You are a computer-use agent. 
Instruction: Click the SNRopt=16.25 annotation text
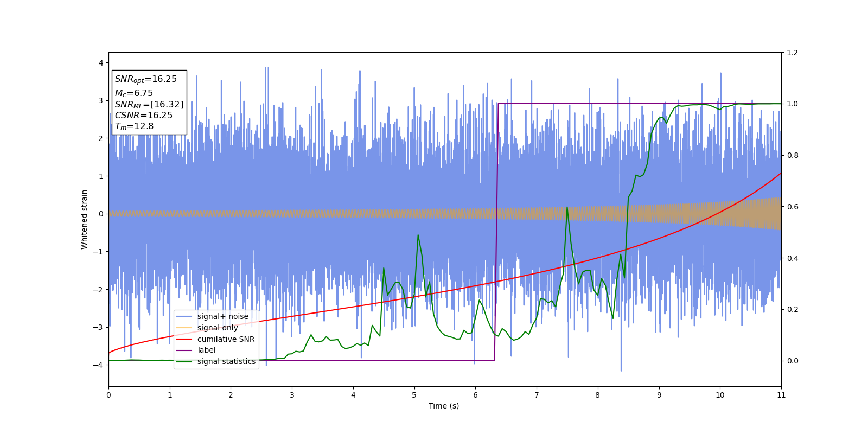[146, 79]
